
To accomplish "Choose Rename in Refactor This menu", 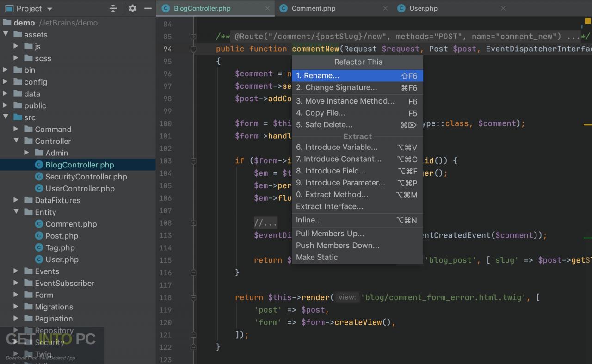I will (x=357, y=75).
